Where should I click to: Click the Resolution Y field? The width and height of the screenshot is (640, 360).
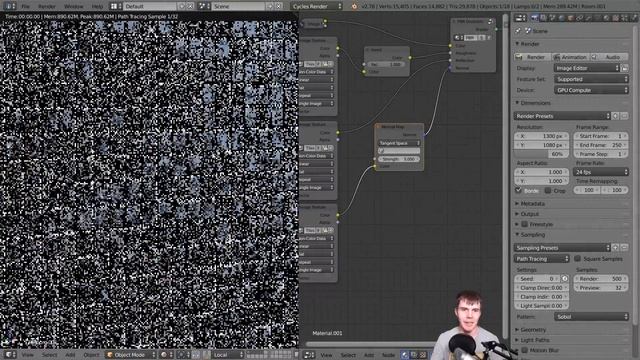tap(541, 145)
